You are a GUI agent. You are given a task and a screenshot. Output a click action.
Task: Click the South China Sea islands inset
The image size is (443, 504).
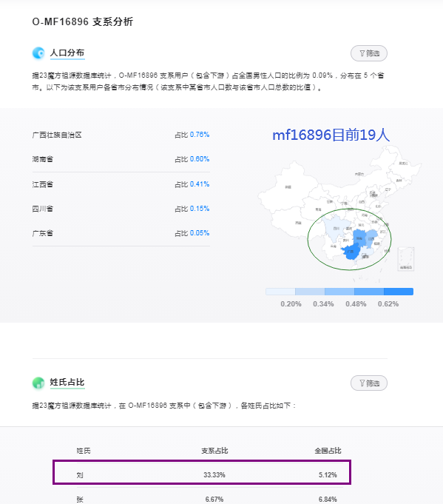[x=406, y=259]
